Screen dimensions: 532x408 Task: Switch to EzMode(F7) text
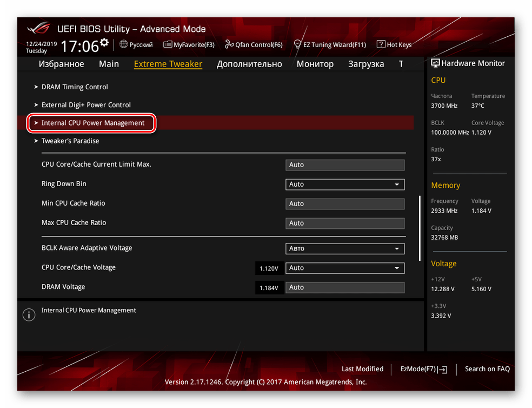(418, 369)
